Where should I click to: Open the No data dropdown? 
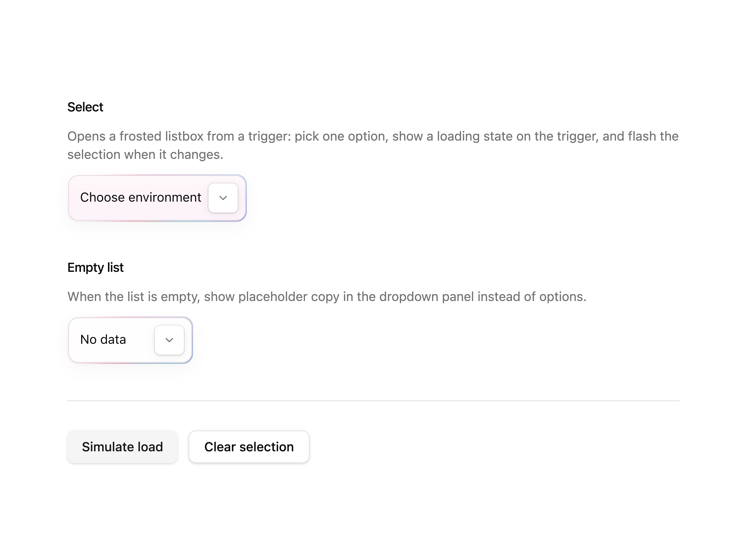(x=130, y=340)
